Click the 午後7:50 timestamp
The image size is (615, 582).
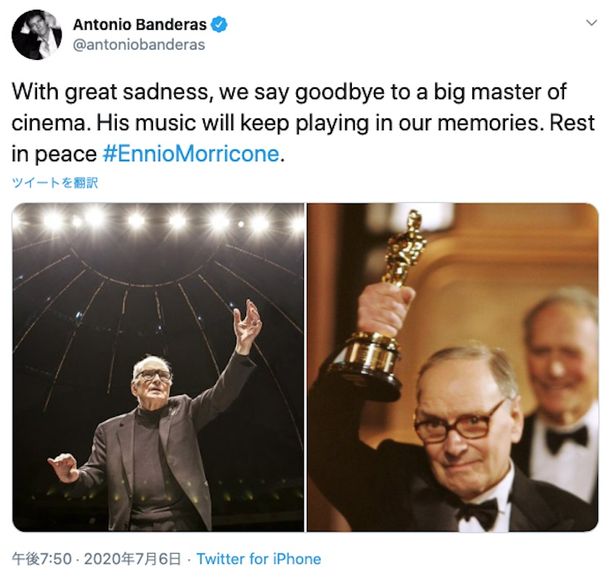click(x=42, y=558)
